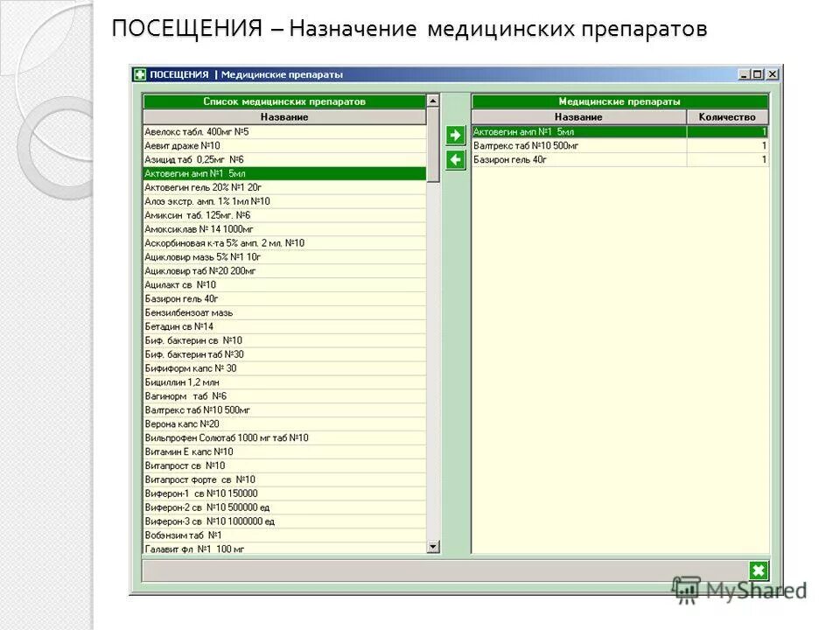Click quantity cell for Валтрекс in right table
The width and height of the screenshot is (840, 630).
[x=727, y=146]
